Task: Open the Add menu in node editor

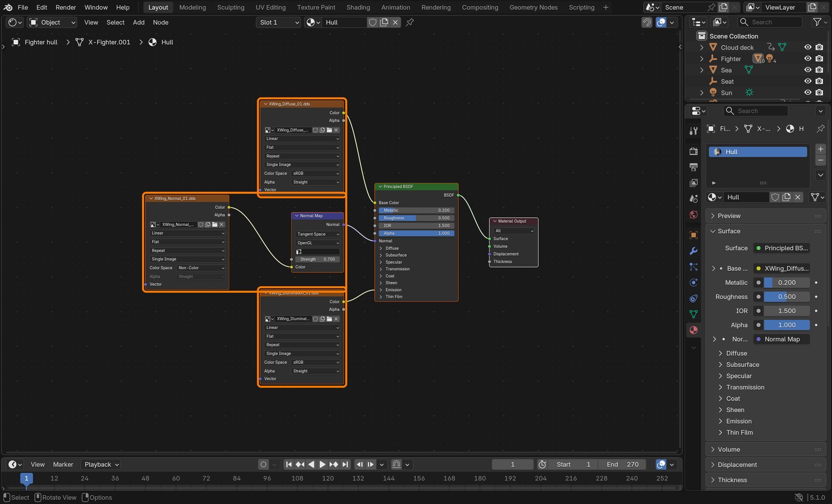Action: (x=139, y=22)
